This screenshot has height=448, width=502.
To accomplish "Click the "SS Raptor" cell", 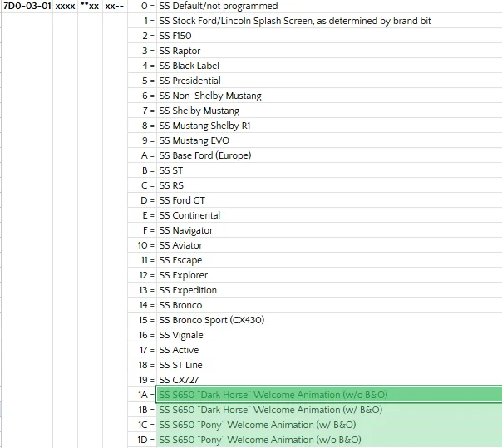I will [329, 51].
